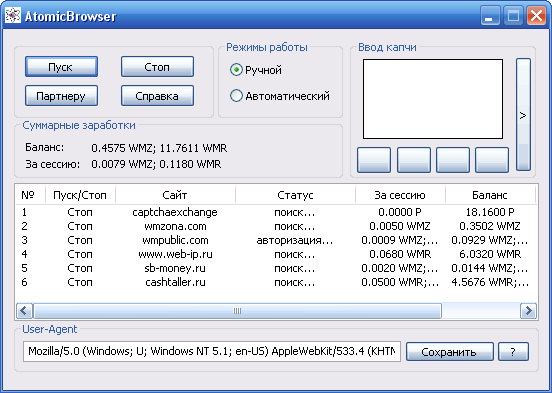Click the За сессию column header
Image resolution: width=552 pixels, height=393 pixels.
(400, 195)
